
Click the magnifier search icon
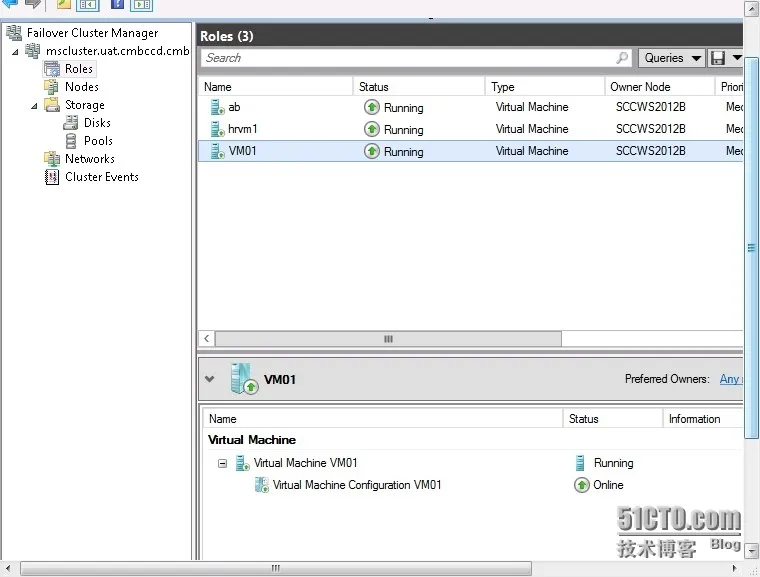point(622,58)
